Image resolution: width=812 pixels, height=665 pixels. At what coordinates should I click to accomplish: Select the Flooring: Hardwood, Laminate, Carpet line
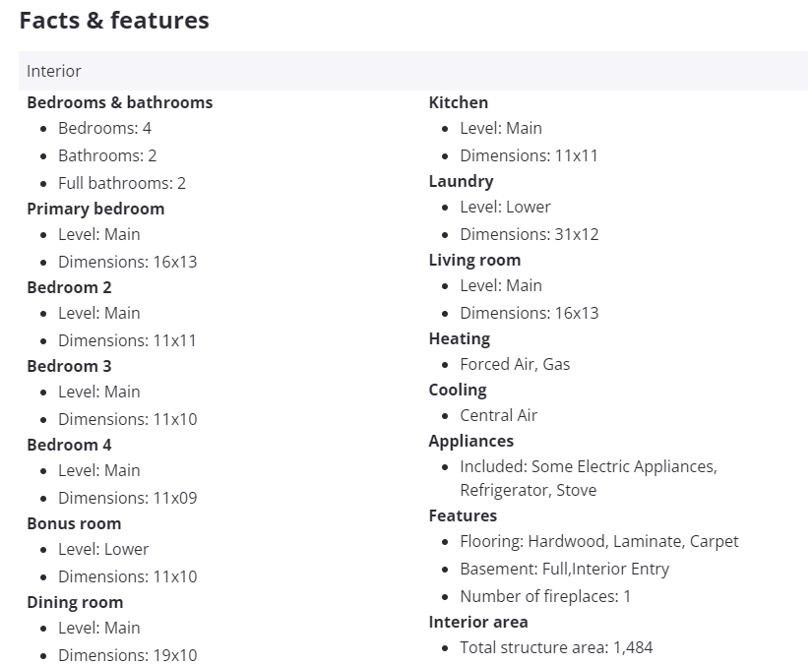click(x=598, y=541)
